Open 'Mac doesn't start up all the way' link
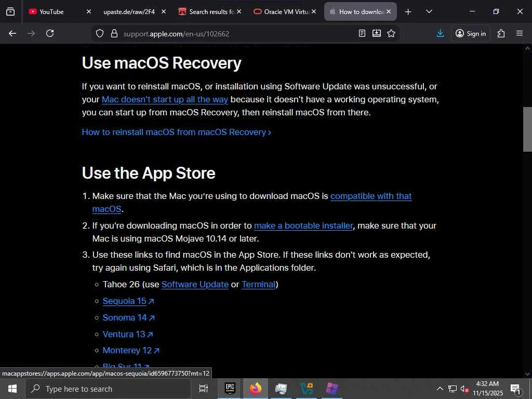 165,99
